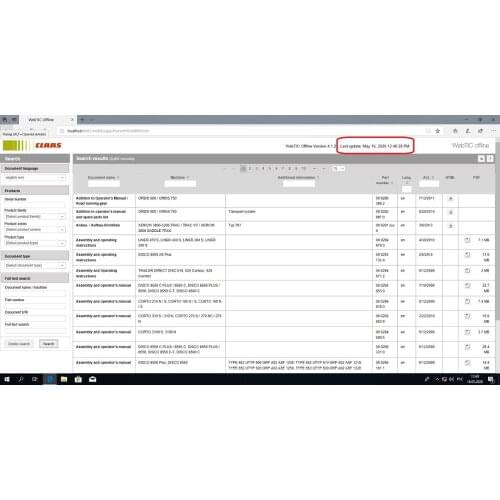500x500 pixels.
Task: Click the browser share icon
Action: click(x=480, y=131)
